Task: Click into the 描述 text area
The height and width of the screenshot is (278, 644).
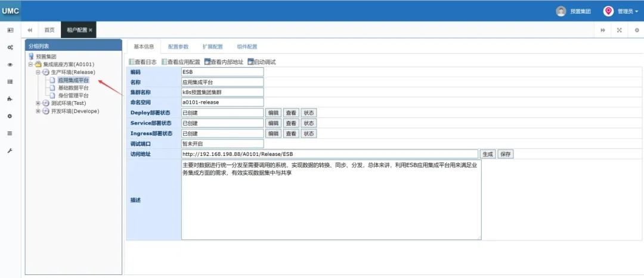Action: tap(331, 199)
